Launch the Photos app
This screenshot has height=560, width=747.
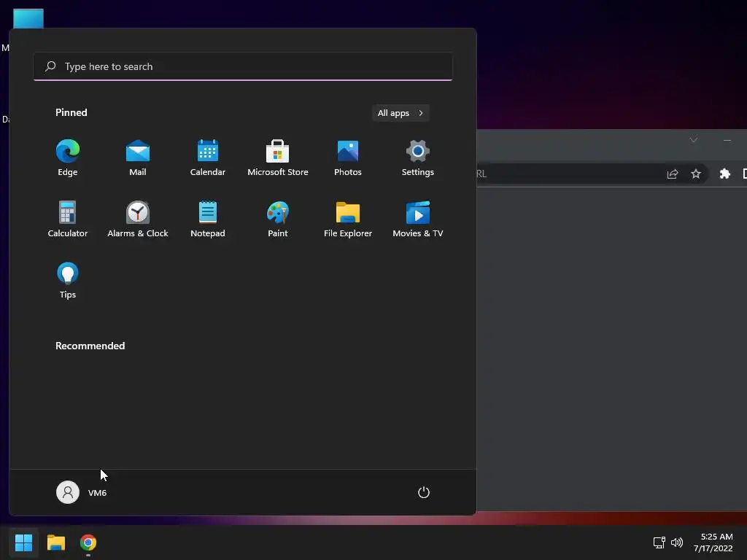pyautogui.click(x=348, y=158)
